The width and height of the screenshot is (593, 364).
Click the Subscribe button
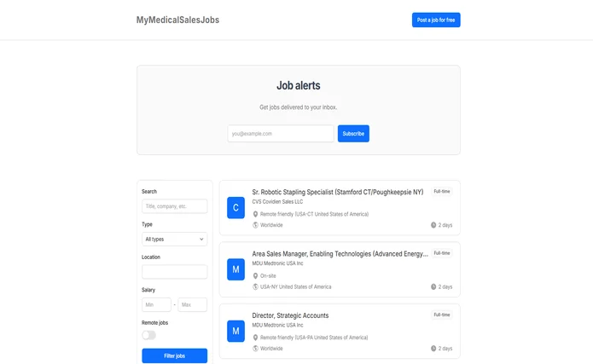coord(353,134)
